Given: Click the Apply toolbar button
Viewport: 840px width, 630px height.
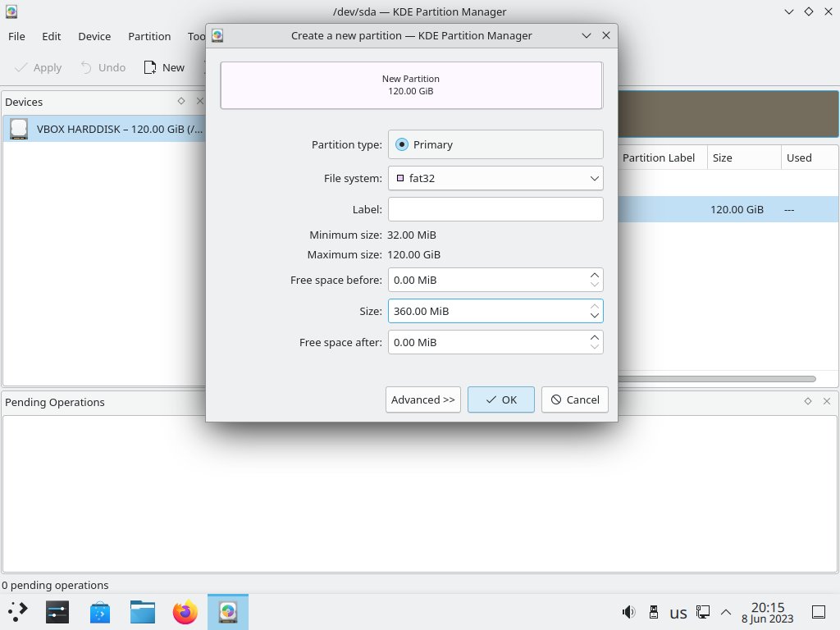Looking at the screenshot, I should point(38,67).
